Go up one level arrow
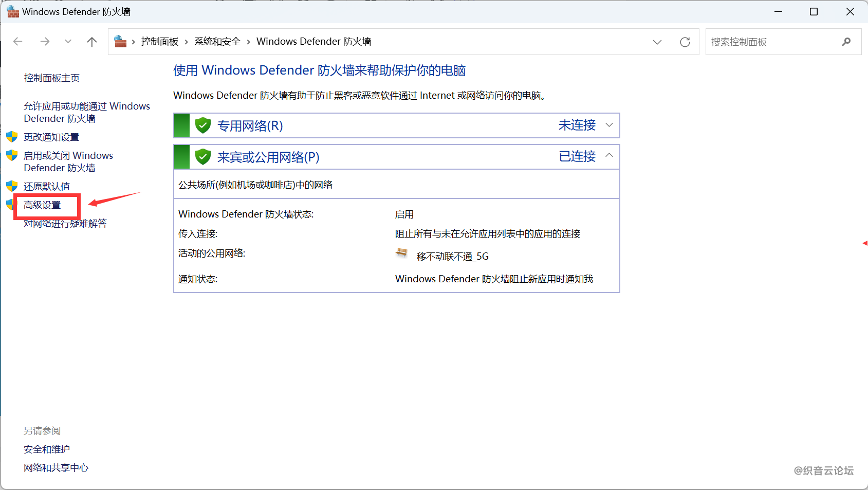This screenshot has width=868, height=490. click(92, 42)
